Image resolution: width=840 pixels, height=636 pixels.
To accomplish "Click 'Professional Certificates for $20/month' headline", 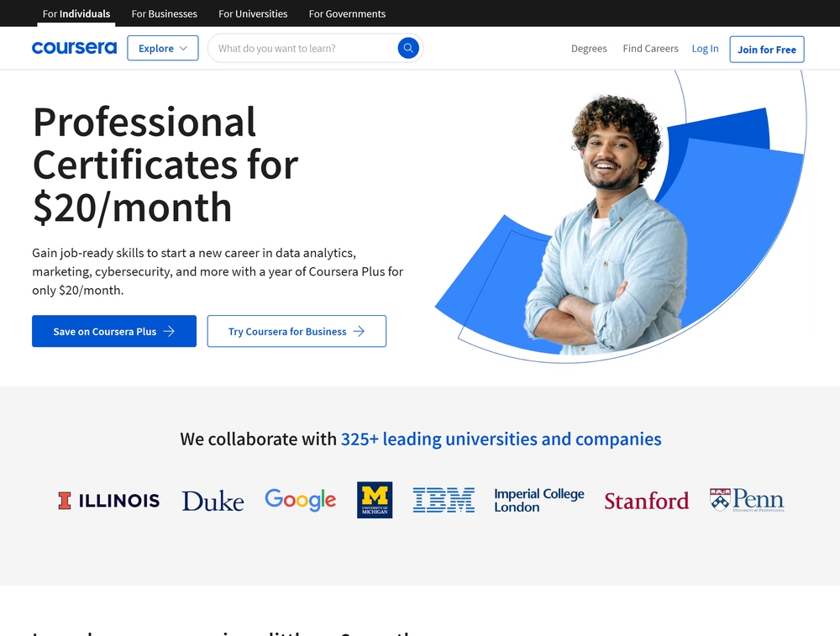I will 165,165.
